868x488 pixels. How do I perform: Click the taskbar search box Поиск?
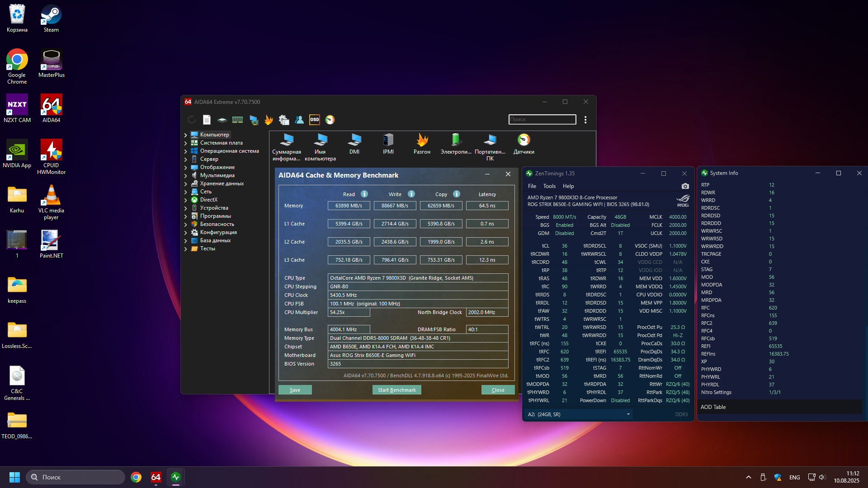[75, 477]
